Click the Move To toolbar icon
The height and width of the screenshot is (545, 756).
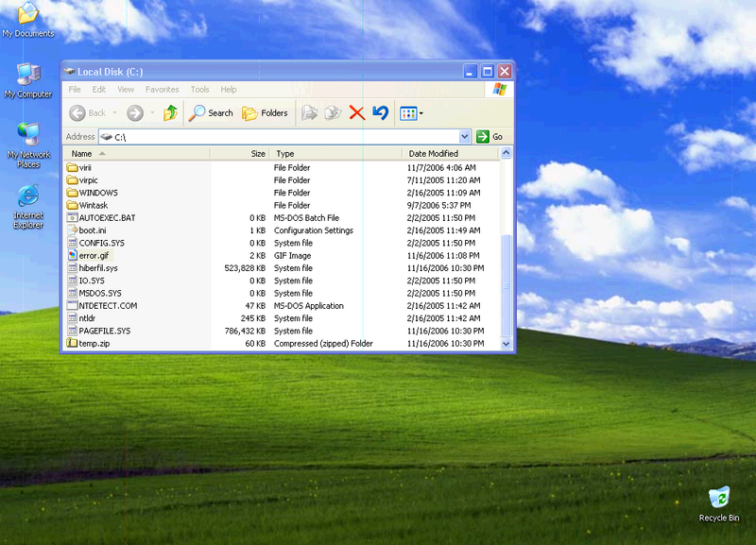click(310, 113)
